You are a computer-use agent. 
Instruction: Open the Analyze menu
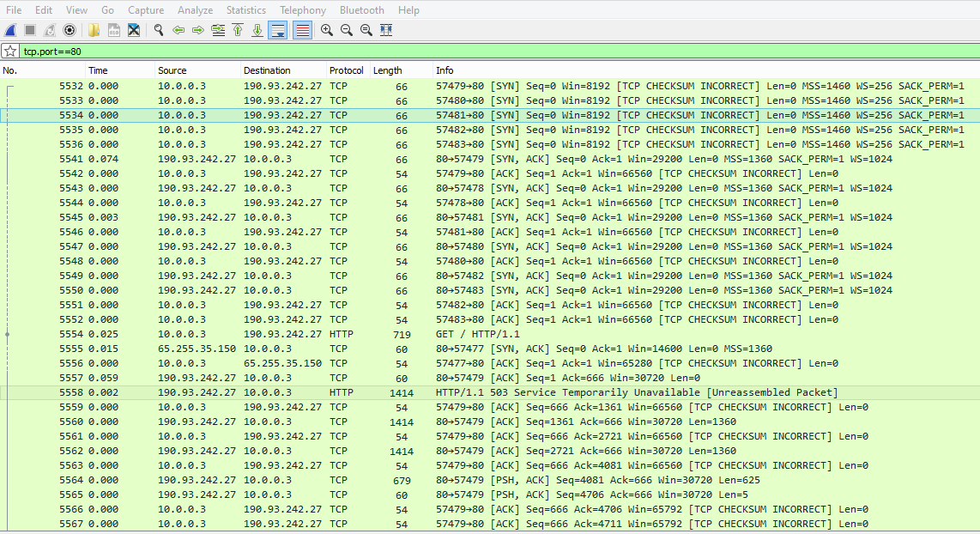(195, 10)
